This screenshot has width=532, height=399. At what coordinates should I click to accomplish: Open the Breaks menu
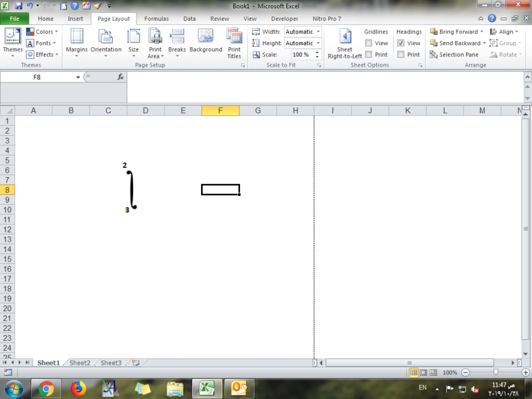point(177,43)
